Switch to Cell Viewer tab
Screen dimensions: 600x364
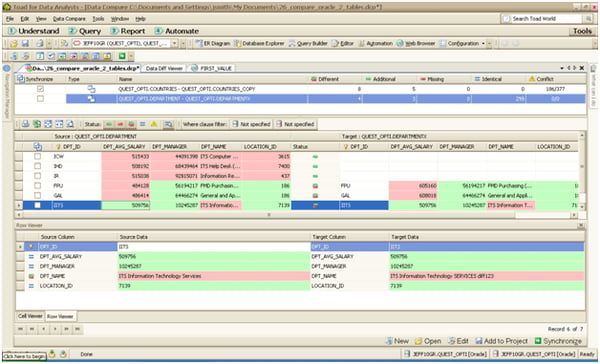[30, 316]
